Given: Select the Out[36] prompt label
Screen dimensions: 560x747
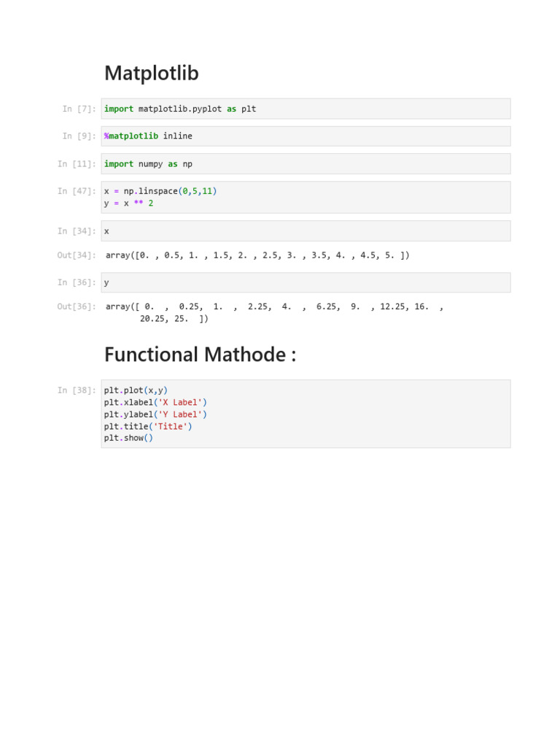Looking at the screenshot, I should (77, 306).
